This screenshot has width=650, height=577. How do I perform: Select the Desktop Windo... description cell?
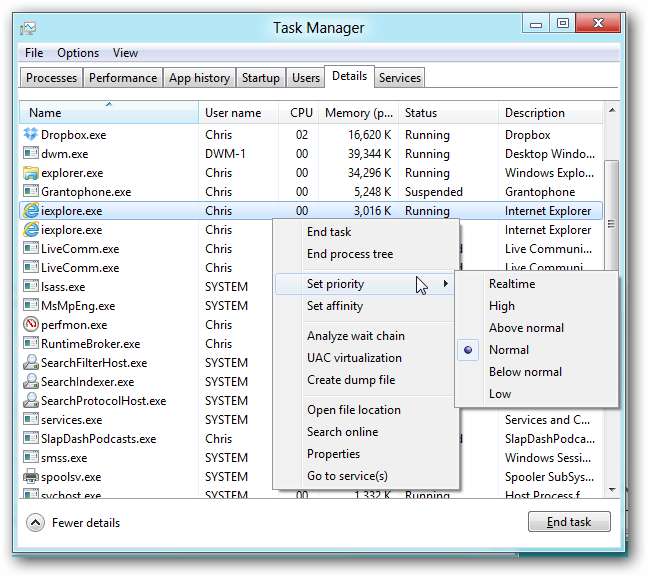click(550, 154)
